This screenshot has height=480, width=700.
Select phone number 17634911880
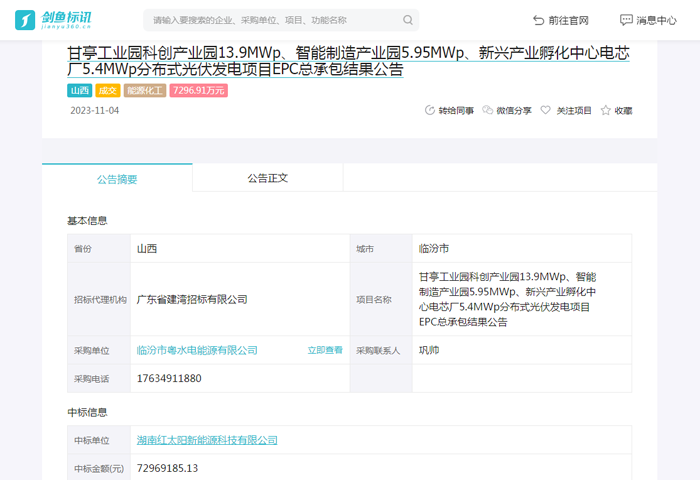pyautogui.click(x=169, y=378)
